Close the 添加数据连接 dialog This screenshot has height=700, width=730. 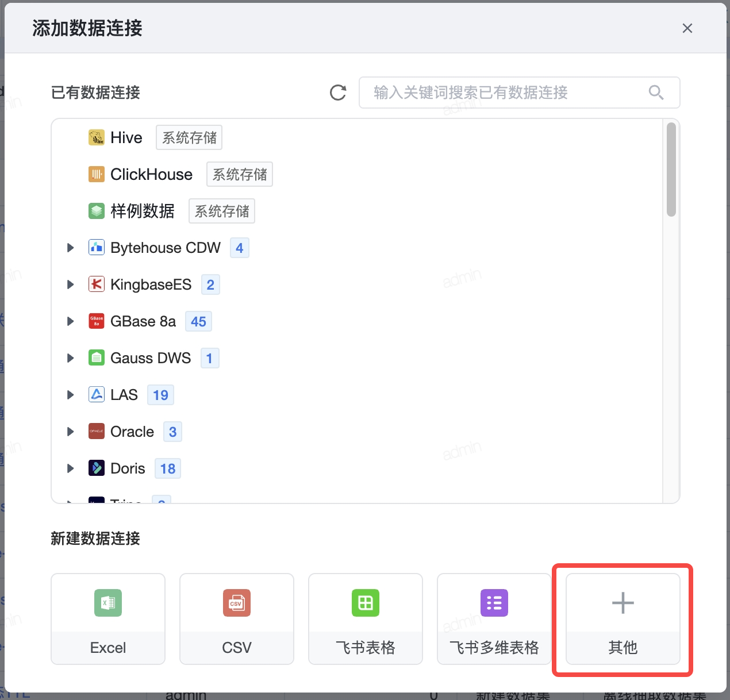click(687, 28)
